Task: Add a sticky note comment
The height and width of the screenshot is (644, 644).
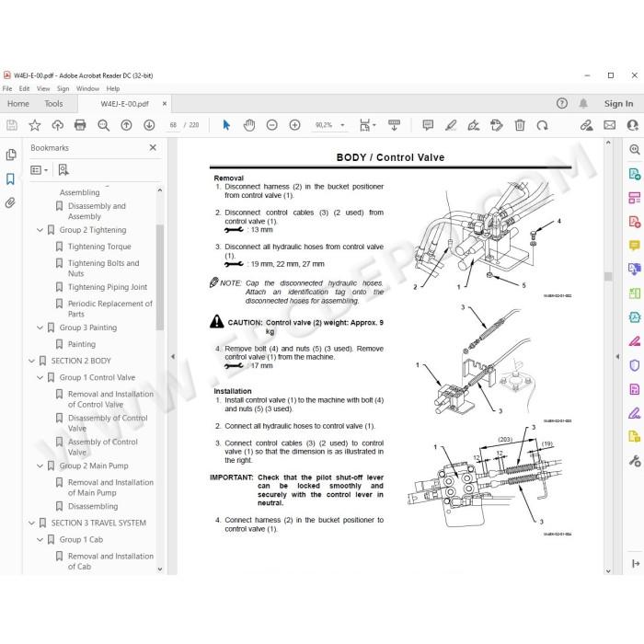Action: point(428,125)
